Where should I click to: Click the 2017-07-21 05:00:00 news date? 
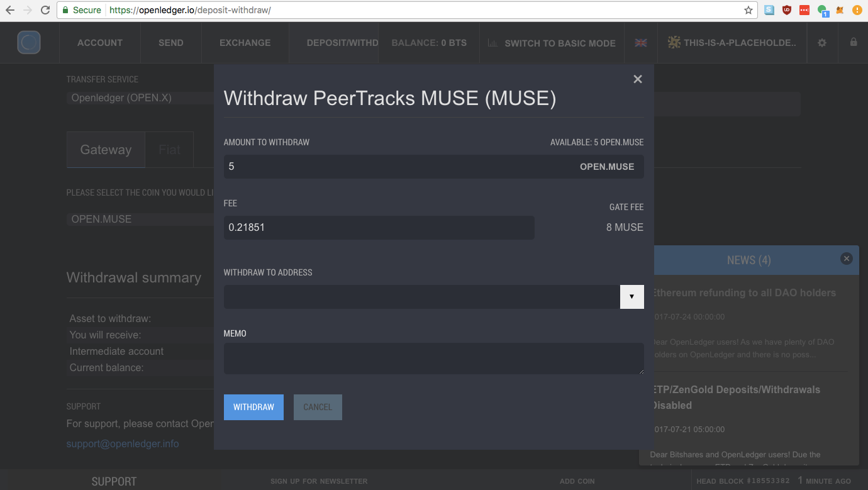point(688,430)
